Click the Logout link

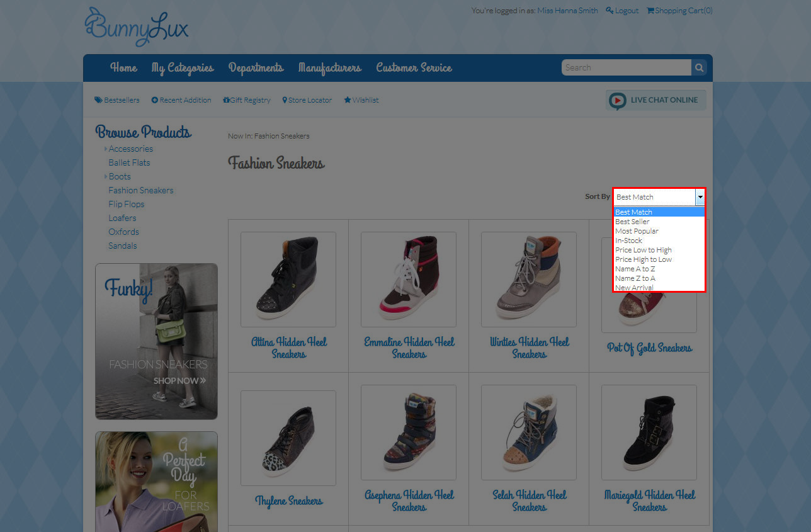[627, 11]
